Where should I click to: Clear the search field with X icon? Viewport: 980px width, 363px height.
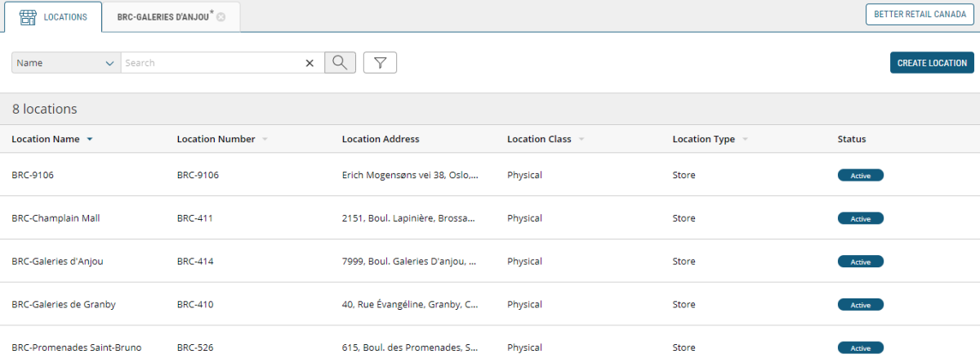tap(310, 63)
